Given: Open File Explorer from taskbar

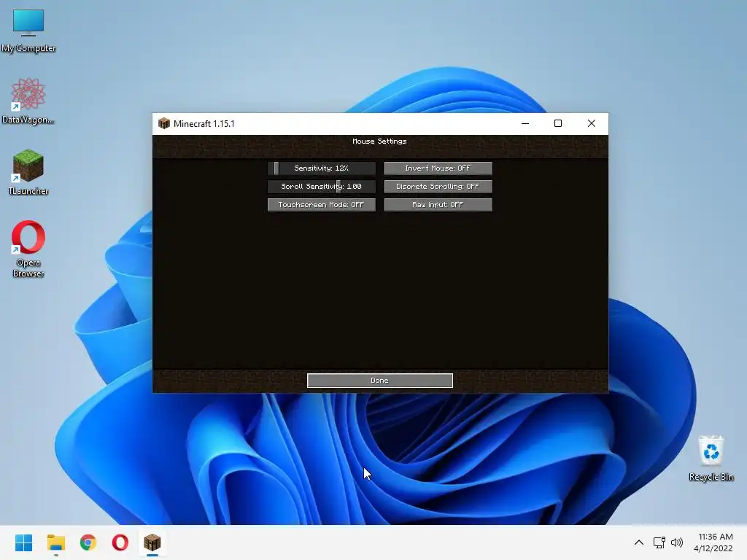Looking at the screenshot, I should click(x=55, y=542).
